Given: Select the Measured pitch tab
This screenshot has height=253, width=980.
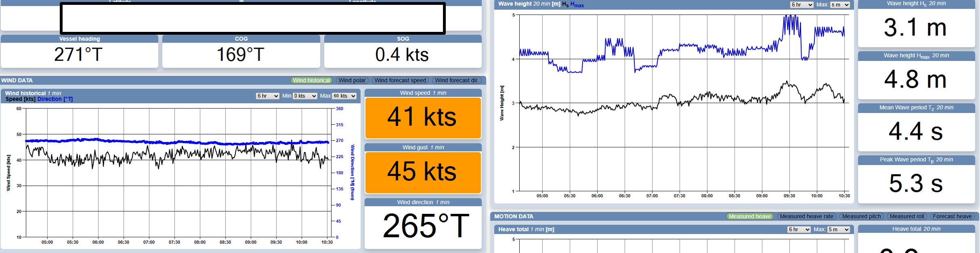Looking at the screenshot, I should 861,216.
